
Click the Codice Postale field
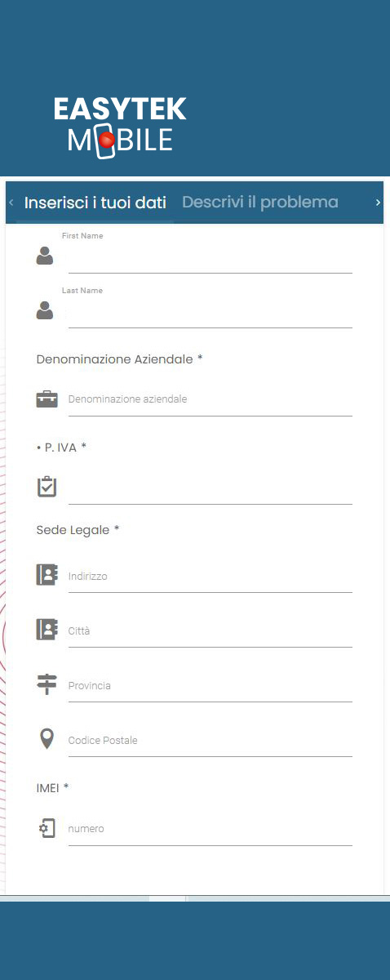211,741
